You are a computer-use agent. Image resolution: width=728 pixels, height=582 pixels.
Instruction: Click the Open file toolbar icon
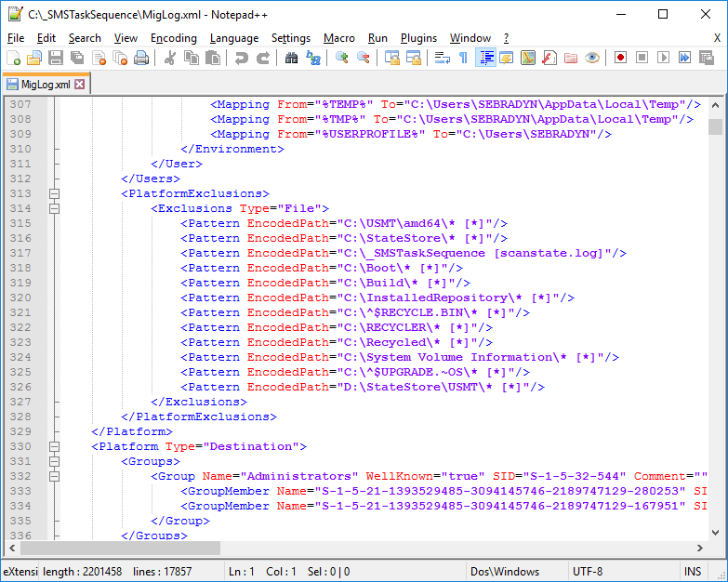tap(34, 58)
